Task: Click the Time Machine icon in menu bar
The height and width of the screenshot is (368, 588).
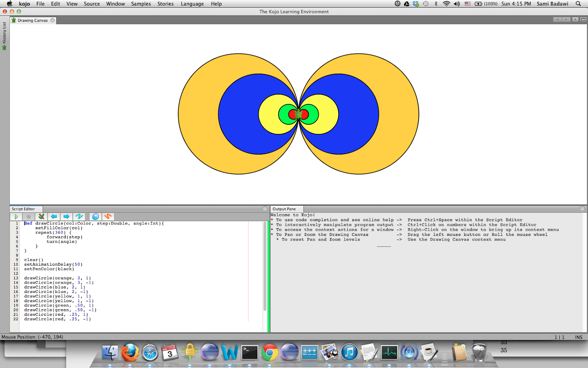Action: [x=426, y=4]
